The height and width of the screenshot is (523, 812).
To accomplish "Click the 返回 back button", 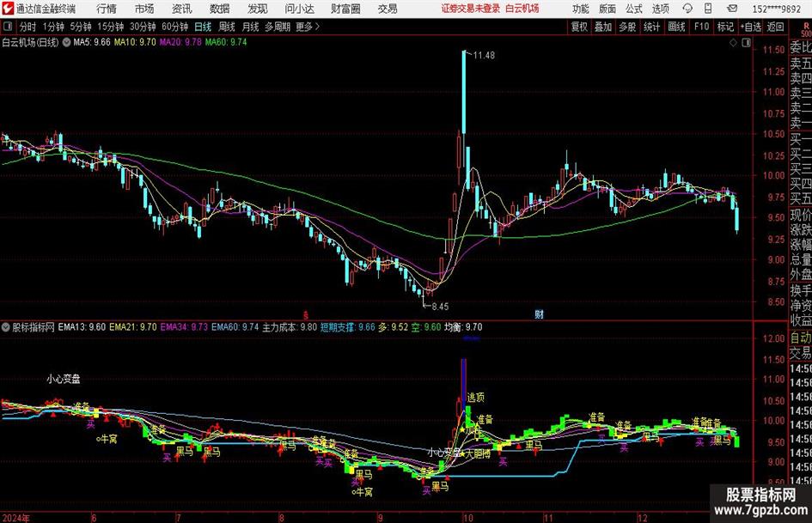I will click(x=775, y=27).
